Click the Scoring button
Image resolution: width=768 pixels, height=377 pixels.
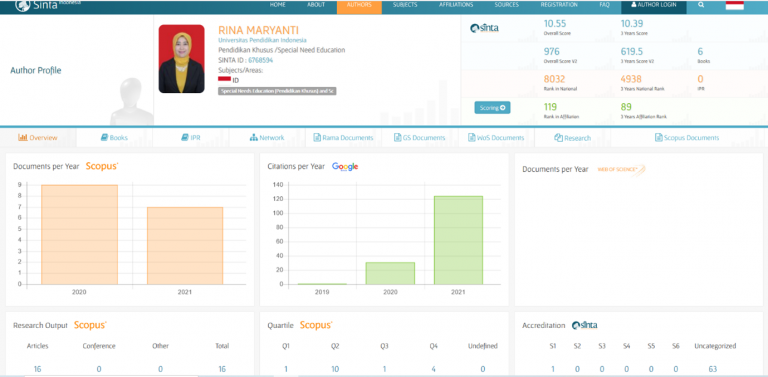[492, 108]
